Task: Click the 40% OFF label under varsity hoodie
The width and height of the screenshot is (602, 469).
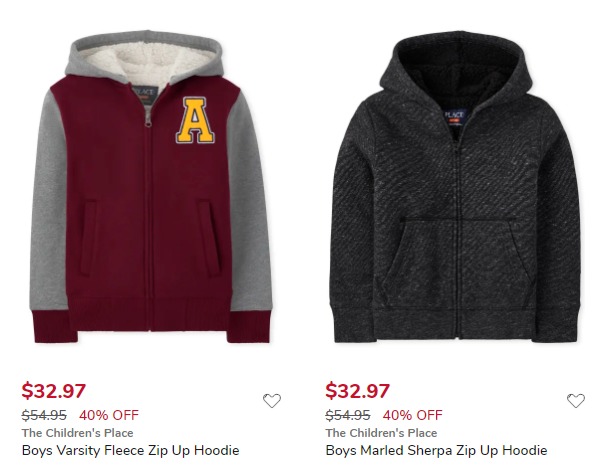Action: (x=109, y=415)
